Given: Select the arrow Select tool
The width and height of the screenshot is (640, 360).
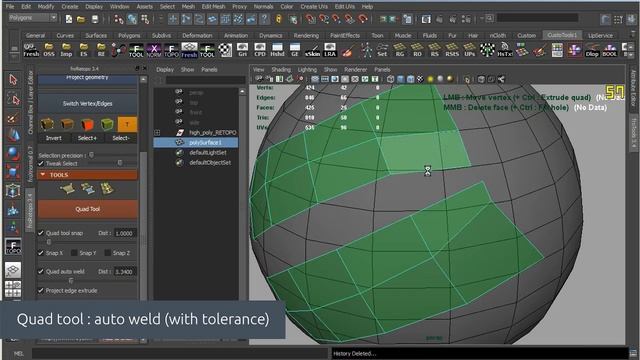Looking at the screenshot, I should (x=13, y=80).
